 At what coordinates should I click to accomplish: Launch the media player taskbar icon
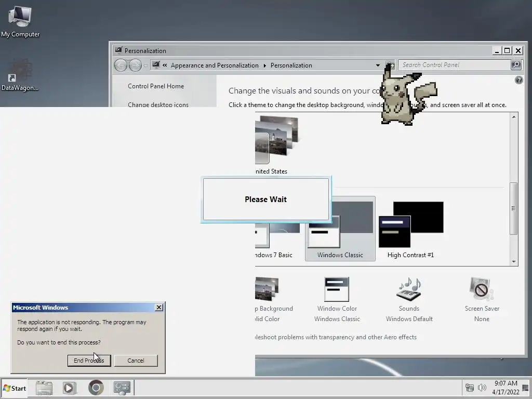[70, 388]
